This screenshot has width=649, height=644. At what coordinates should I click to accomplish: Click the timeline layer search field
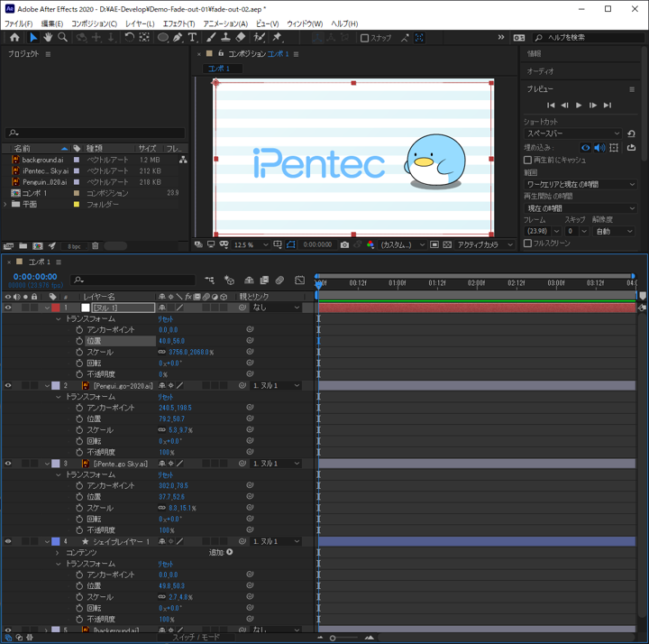[x=133, y=281]
